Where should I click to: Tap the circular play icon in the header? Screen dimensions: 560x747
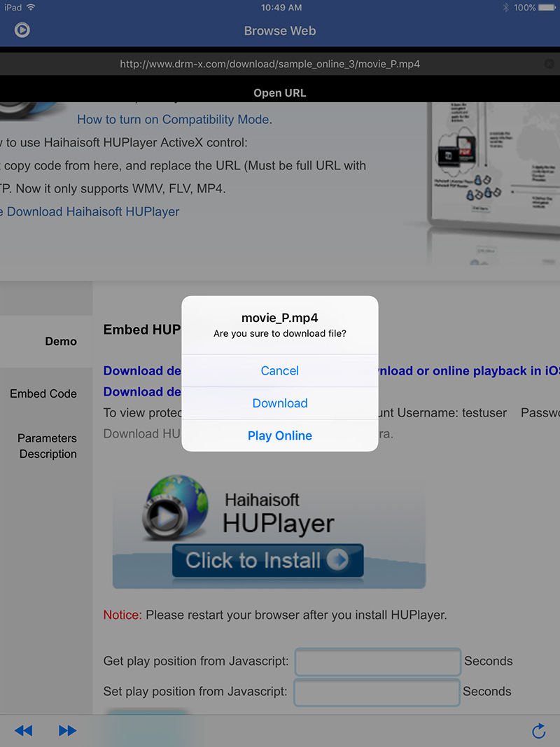pyautogui.click(x=22, y=30)
